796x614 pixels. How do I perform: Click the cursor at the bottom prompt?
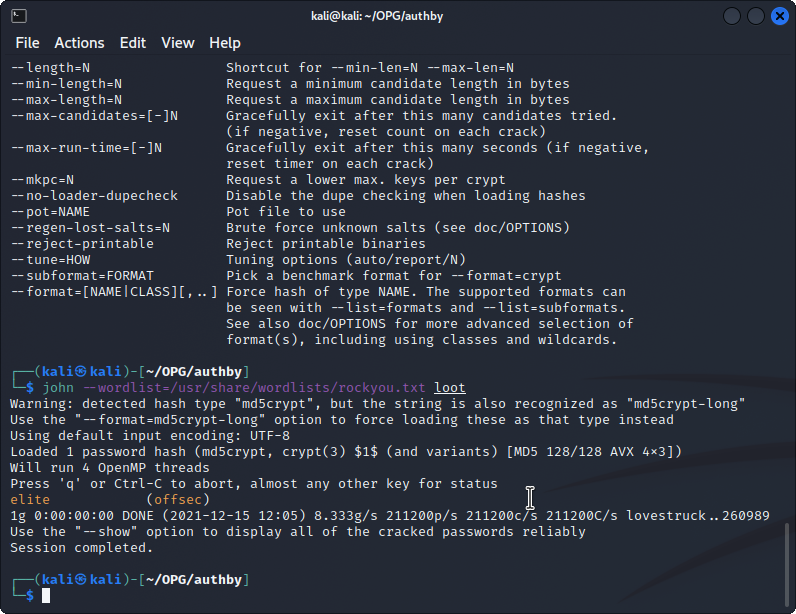click(46, 596)
